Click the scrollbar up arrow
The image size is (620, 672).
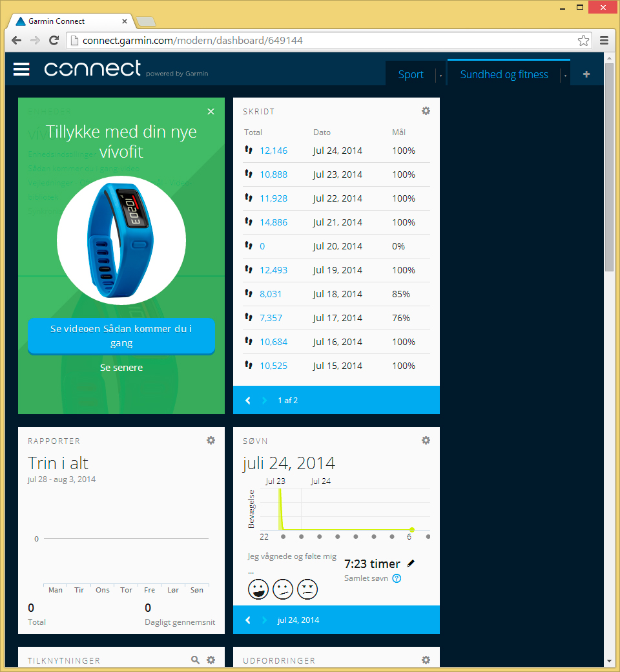tap(609, 58)
